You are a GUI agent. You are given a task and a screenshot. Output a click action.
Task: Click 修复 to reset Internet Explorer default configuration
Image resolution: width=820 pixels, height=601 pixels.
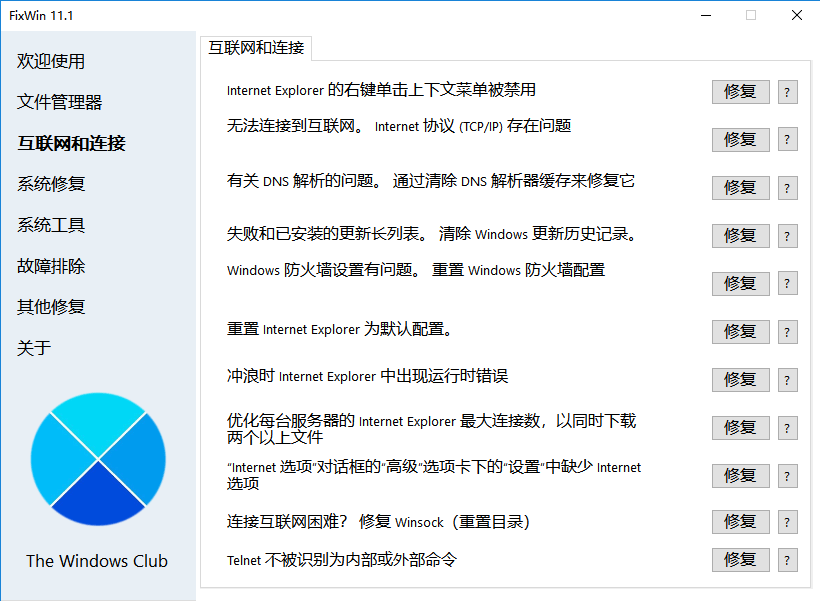740,331
